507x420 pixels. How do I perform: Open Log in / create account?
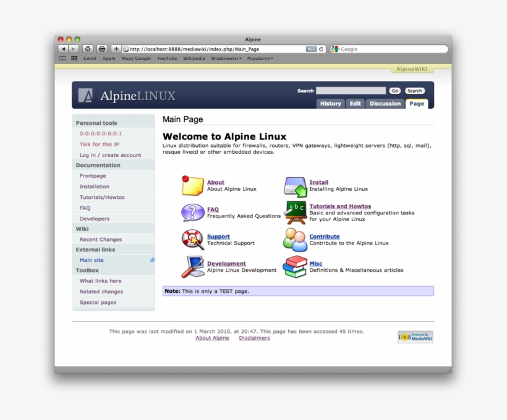pos(110,155)
